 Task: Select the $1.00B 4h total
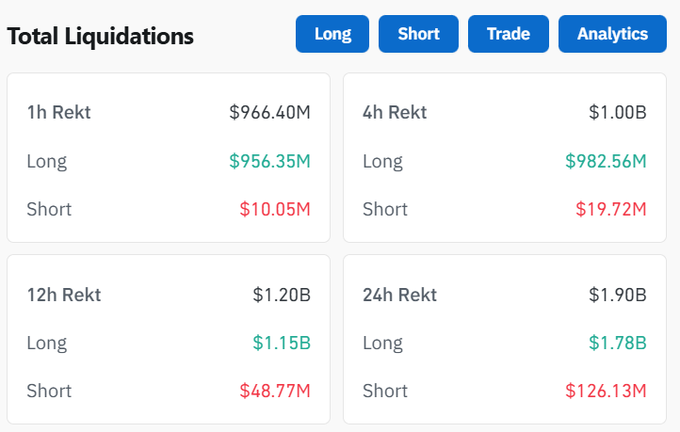tap(617, 112)
